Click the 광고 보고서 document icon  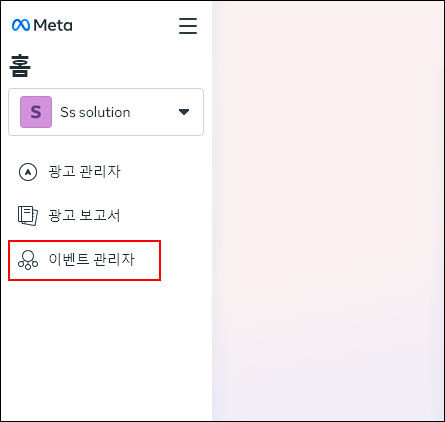pyautogui.click(x=28, y=215)
